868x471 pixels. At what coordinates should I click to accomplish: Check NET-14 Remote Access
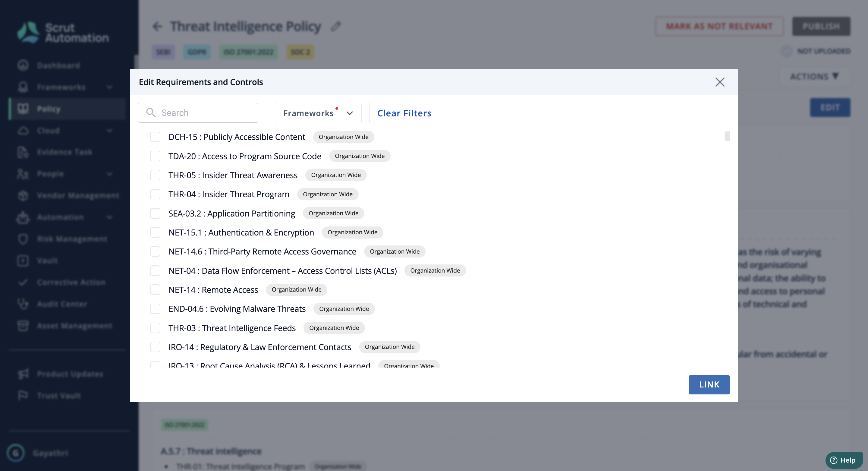coord(155,289)
